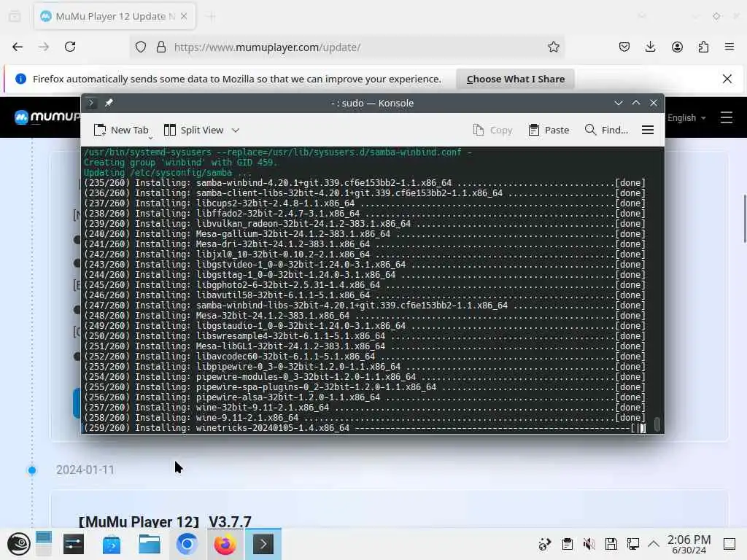
Task: Click the Firefox forward arrow
Action: 44,47
